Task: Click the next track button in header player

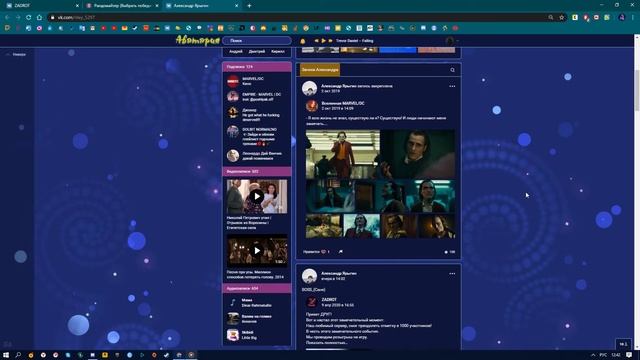Action: (x=330, y=41)
